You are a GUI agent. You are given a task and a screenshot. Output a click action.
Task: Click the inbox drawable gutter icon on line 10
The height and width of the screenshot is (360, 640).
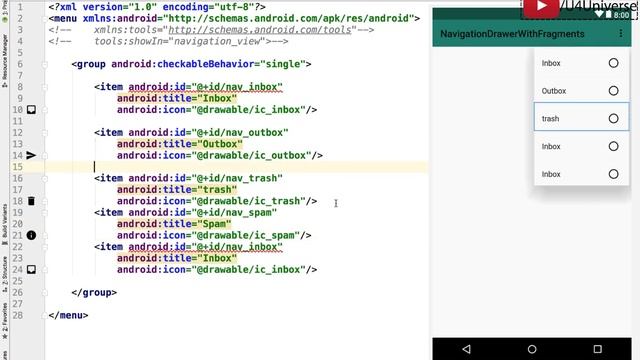point(31,109)
